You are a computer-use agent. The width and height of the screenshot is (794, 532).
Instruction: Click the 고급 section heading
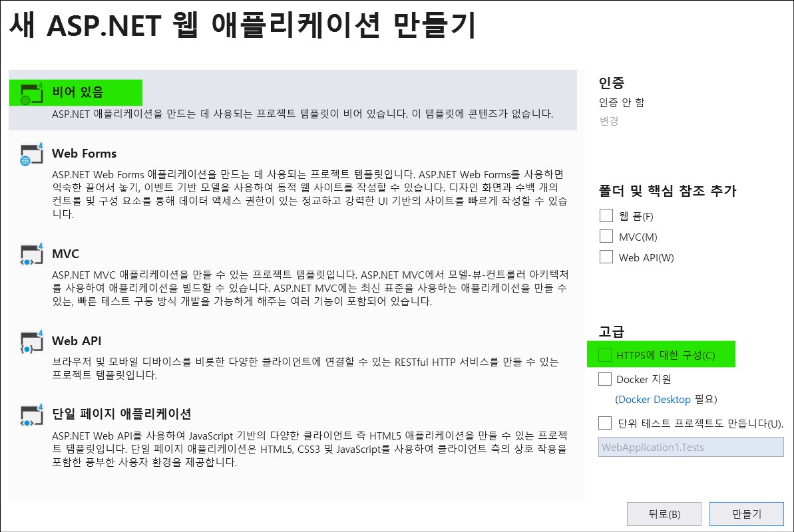(612, 332)
